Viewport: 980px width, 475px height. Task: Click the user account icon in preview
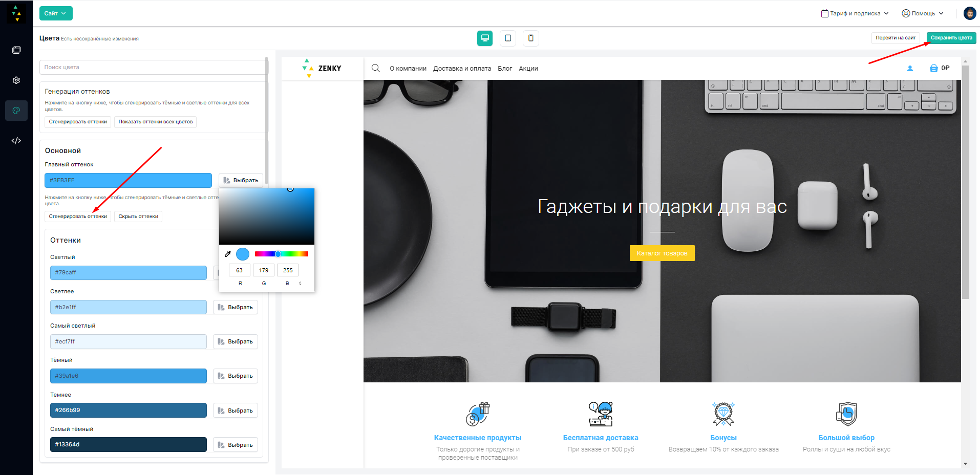coord(910,68)
